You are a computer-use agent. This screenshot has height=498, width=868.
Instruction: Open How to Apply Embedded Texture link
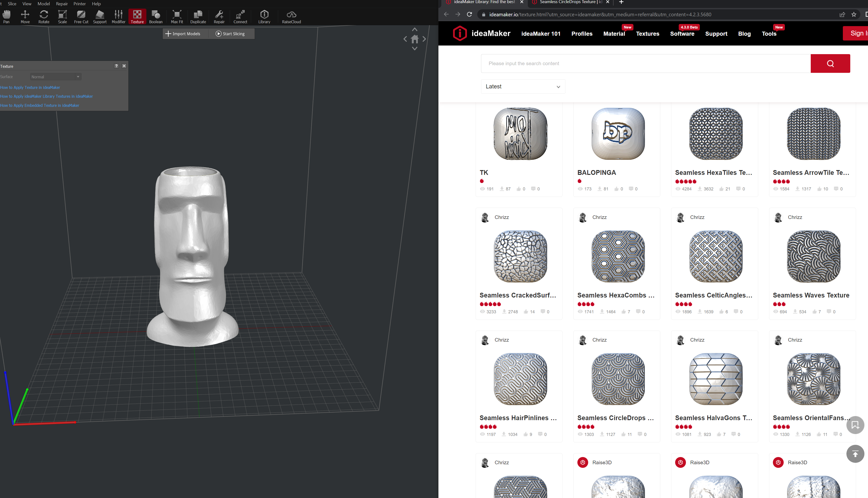click(40, 105)
